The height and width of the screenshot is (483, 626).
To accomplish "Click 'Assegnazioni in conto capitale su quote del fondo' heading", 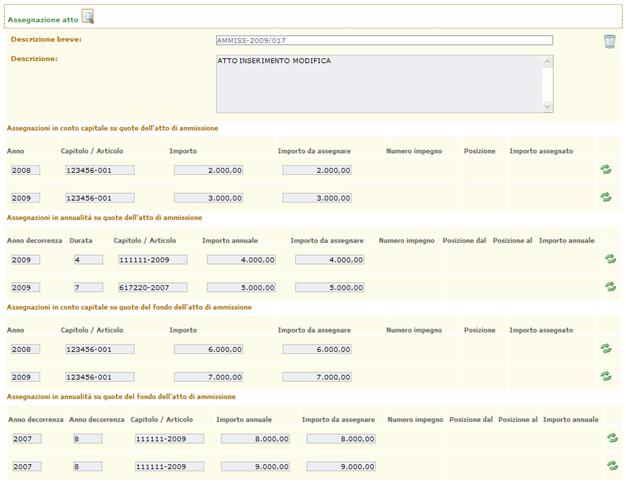I will pos(129,307).
